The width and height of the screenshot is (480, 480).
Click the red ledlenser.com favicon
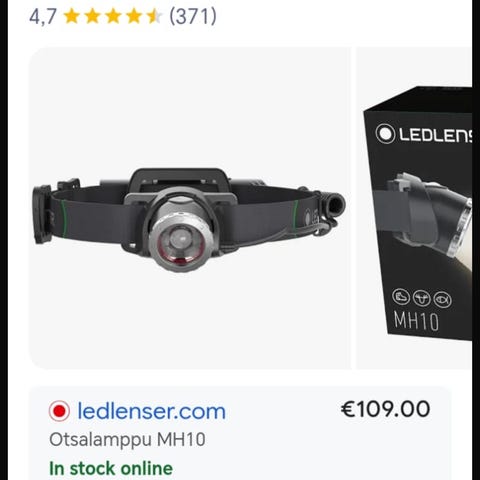point(59,411)
